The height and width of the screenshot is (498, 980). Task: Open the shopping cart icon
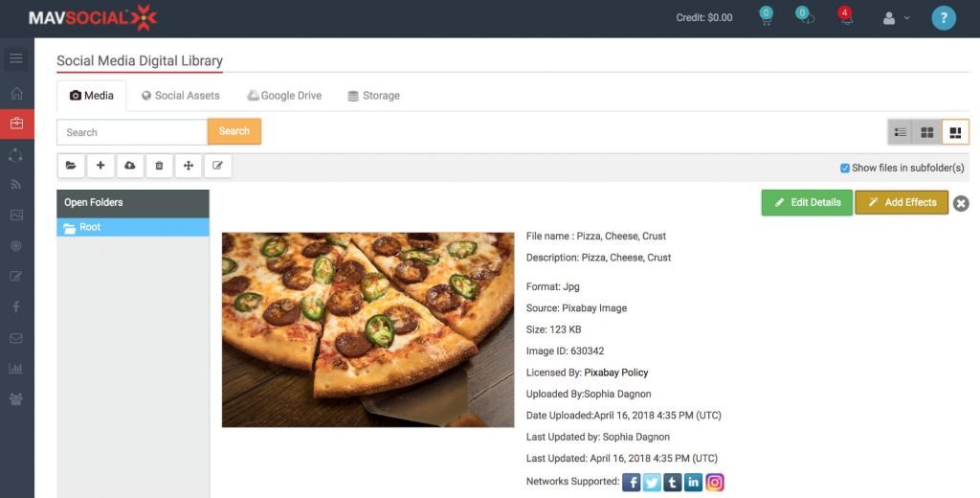(766, 17)
